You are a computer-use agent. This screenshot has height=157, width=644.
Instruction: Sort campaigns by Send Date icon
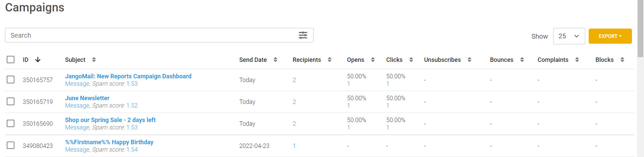point(275,60)
